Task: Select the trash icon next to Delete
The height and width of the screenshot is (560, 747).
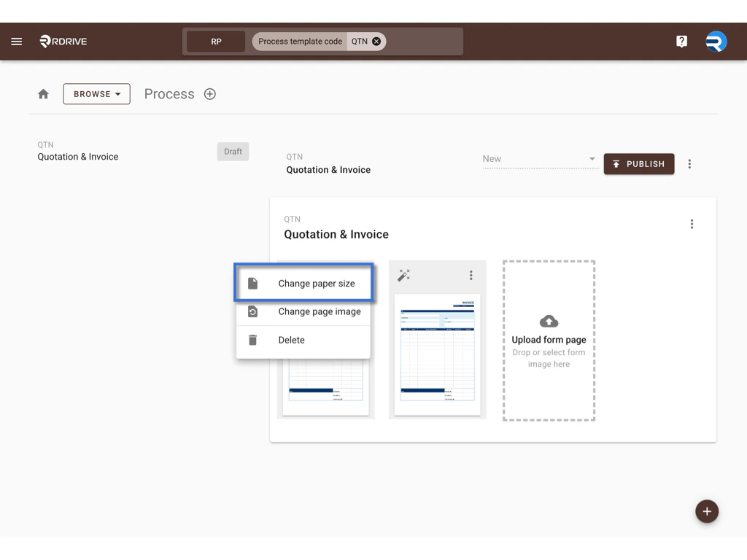Action: [252, 340]
